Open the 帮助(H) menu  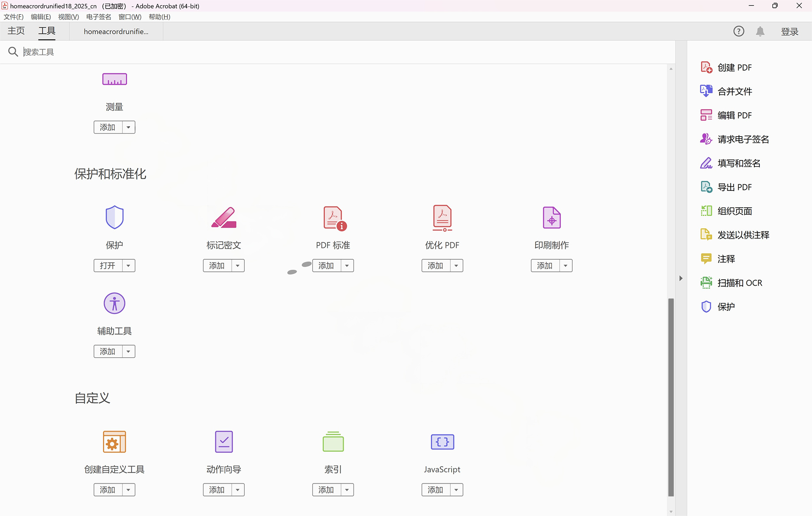tap(159, 17)
